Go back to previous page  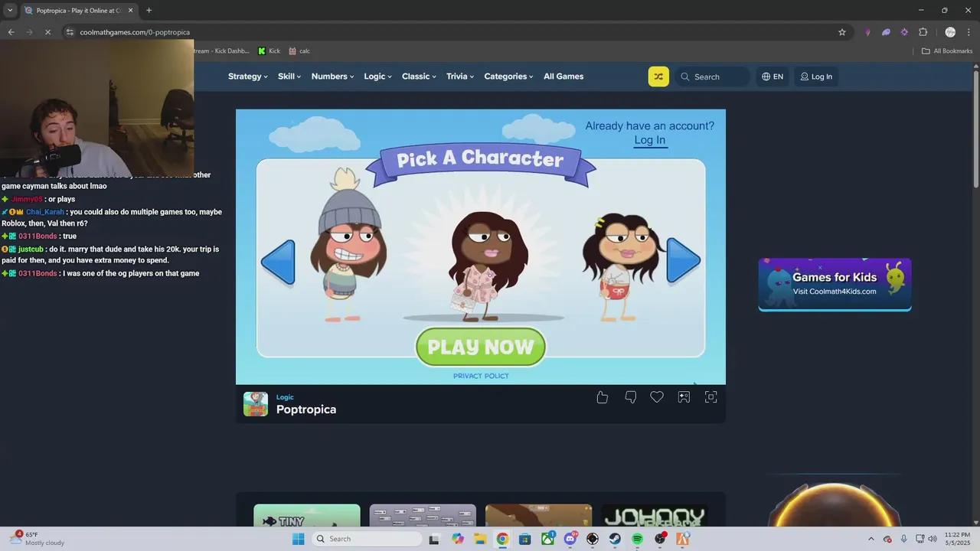click(x=11, y=32)
